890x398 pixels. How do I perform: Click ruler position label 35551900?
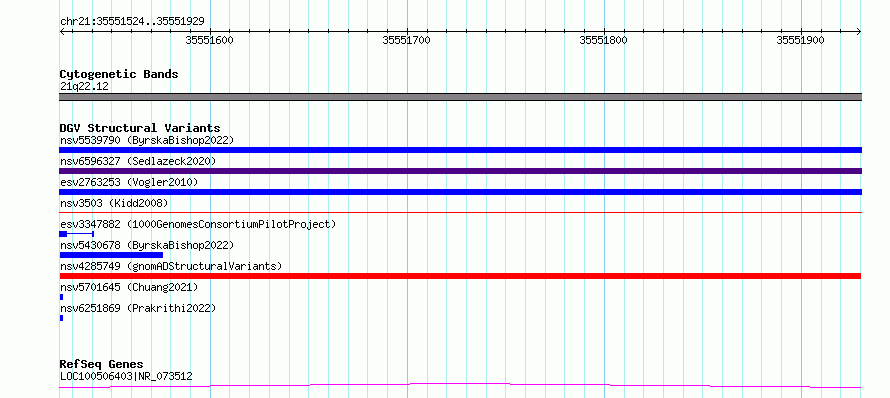pyautogui.click(x=800, y=40)
